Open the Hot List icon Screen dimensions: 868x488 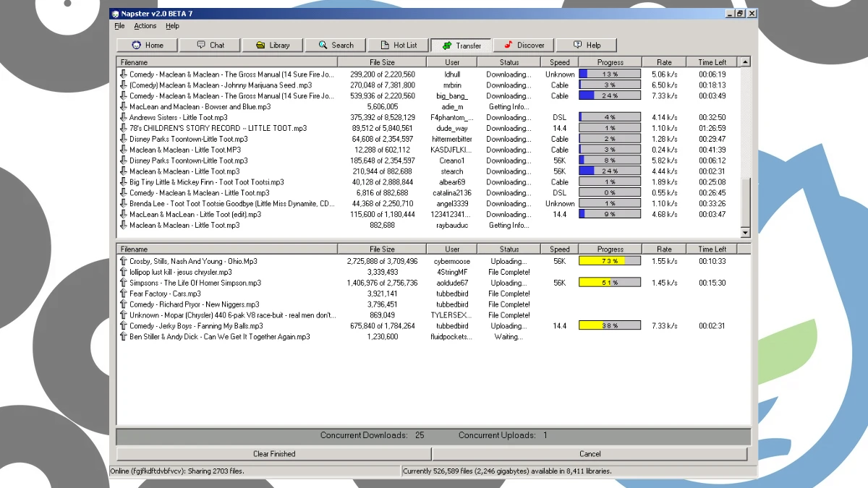tap(384, 46)
